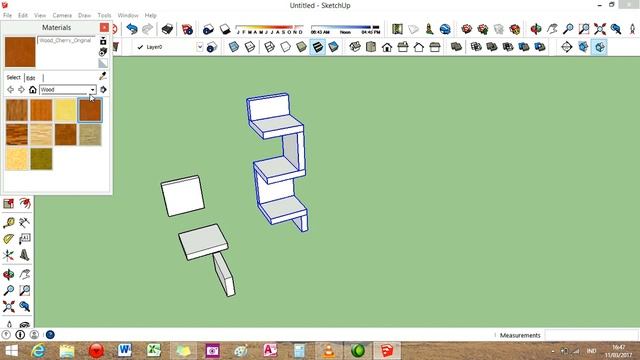Select the Orbit tool in left toolbar

coord(9,274)
